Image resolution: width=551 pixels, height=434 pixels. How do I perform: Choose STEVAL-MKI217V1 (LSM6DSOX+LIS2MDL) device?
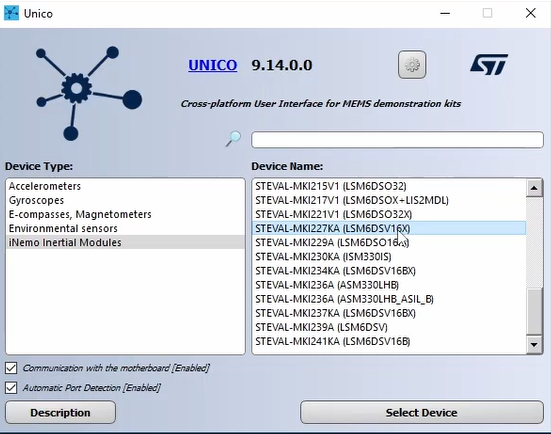pos(389,200)
